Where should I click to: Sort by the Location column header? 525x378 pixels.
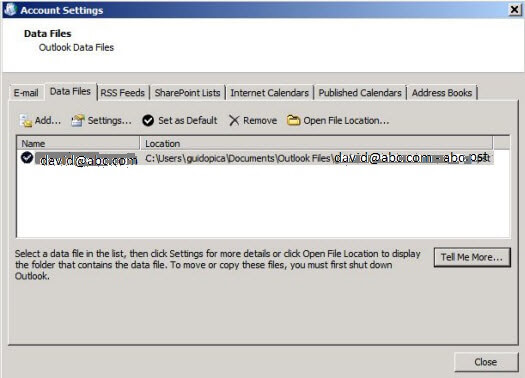[x=316, y=143]
